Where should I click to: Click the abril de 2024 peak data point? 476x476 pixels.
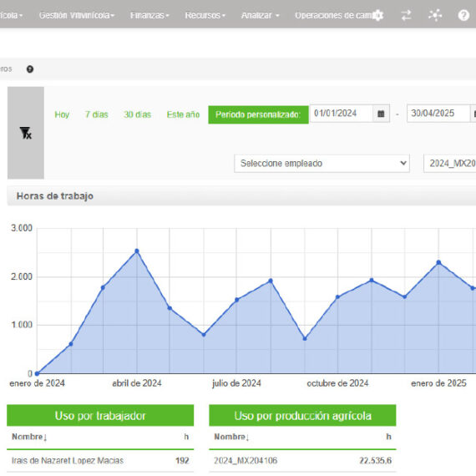pyautogui.click(x=137, y=251)
